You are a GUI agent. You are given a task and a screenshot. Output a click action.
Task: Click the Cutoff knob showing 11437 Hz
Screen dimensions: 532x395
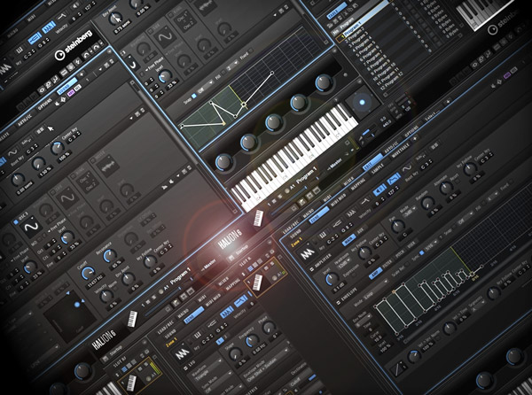point(88,273)
